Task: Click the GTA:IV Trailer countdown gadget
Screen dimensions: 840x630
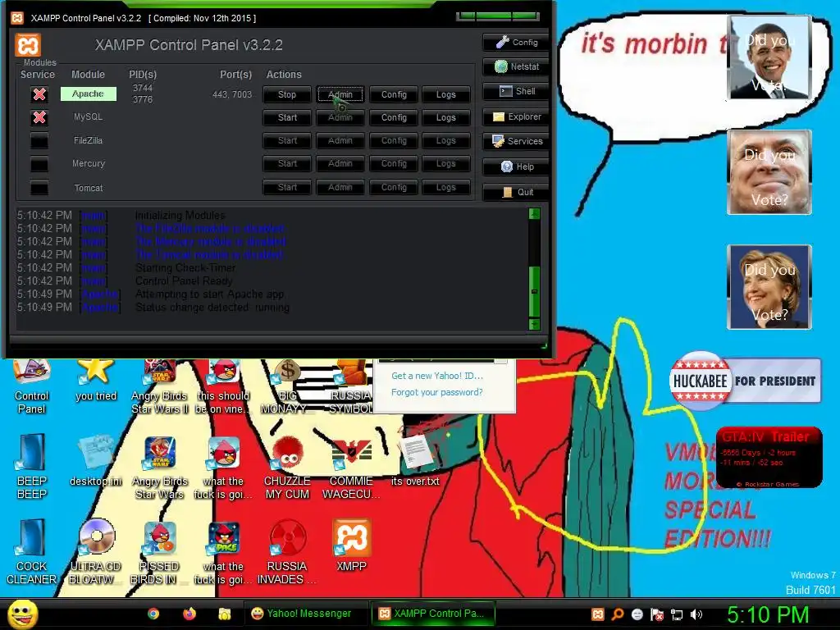Action: click(769, 458)
